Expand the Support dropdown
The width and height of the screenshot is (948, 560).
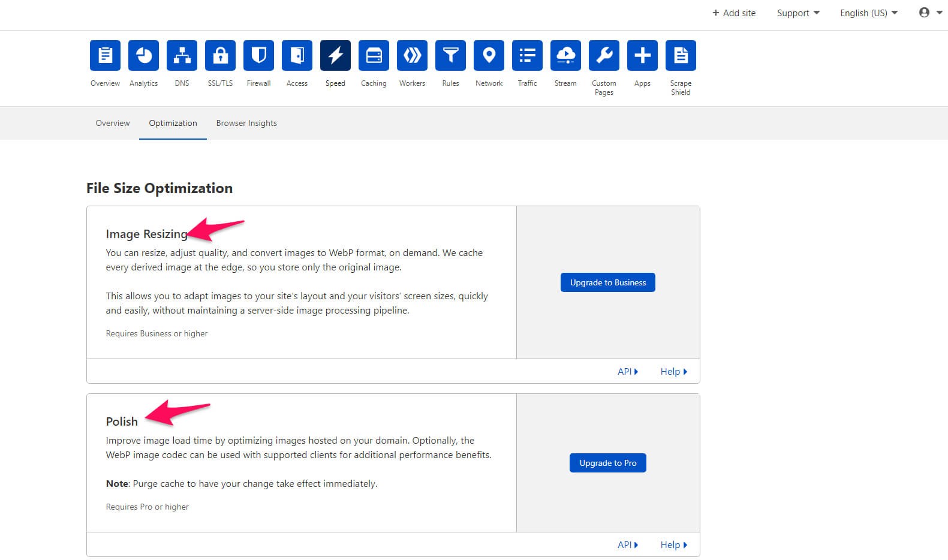[798, 13]
